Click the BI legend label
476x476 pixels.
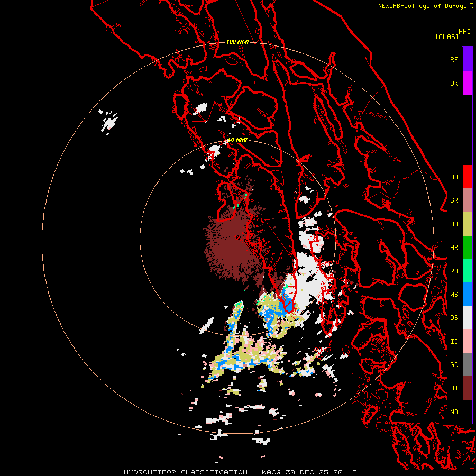(454, 388)
